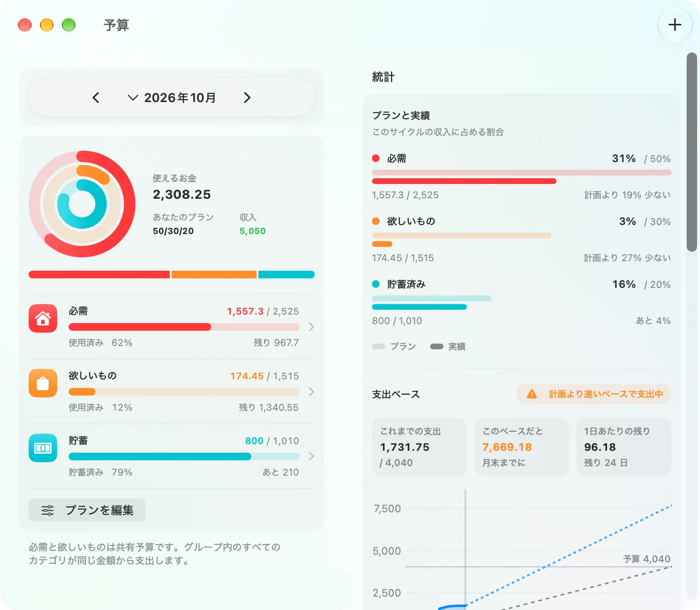Click sliders icon in プランを編集 button

pos(47,510)
